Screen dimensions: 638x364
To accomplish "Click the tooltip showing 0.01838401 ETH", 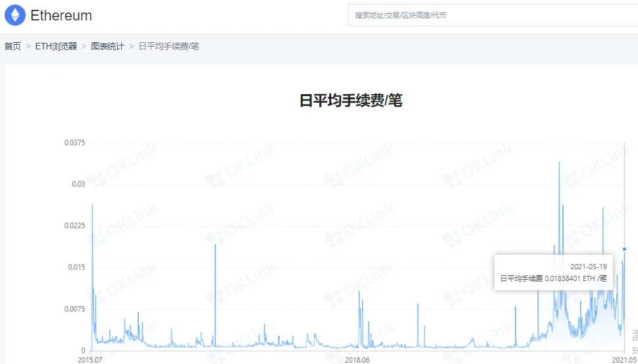I will tap(553, 273).
